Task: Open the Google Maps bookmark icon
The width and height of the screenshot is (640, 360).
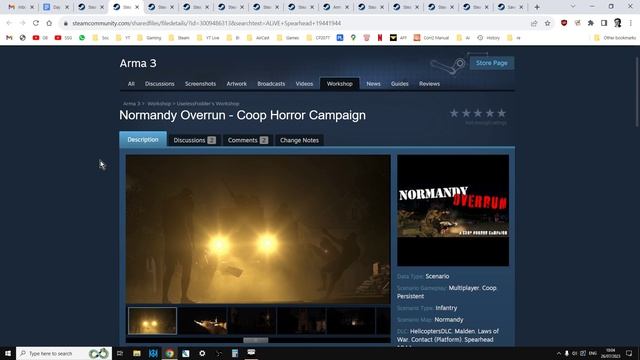Action: pyautogui.click(x=353, y=38)
